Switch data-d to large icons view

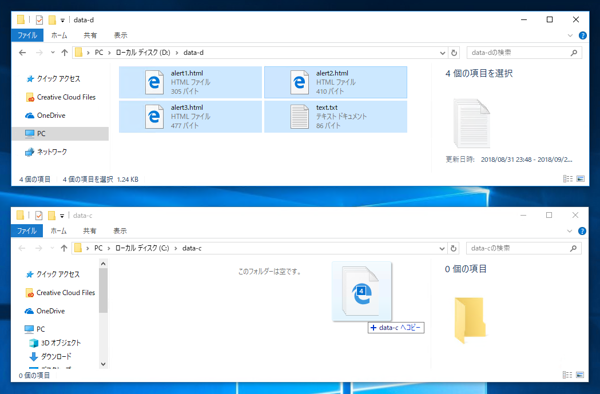(580, 179)
